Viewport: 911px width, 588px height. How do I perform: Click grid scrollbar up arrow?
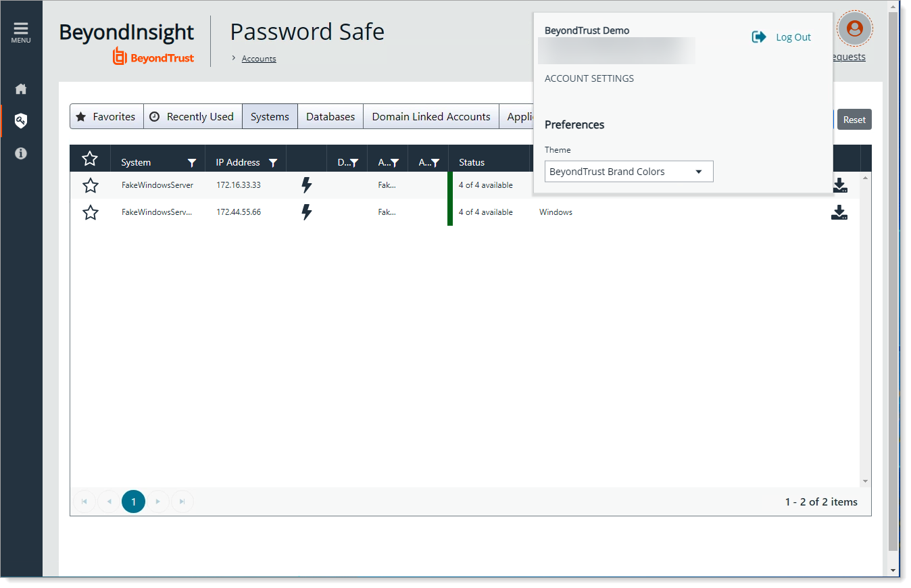(866, 178)
